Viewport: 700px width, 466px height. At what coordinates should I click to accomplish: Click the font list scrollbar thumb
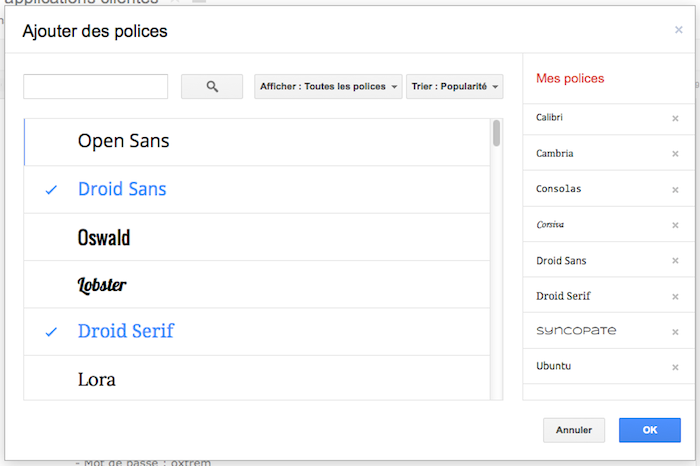pyautogui.click(x=497, y=133)
